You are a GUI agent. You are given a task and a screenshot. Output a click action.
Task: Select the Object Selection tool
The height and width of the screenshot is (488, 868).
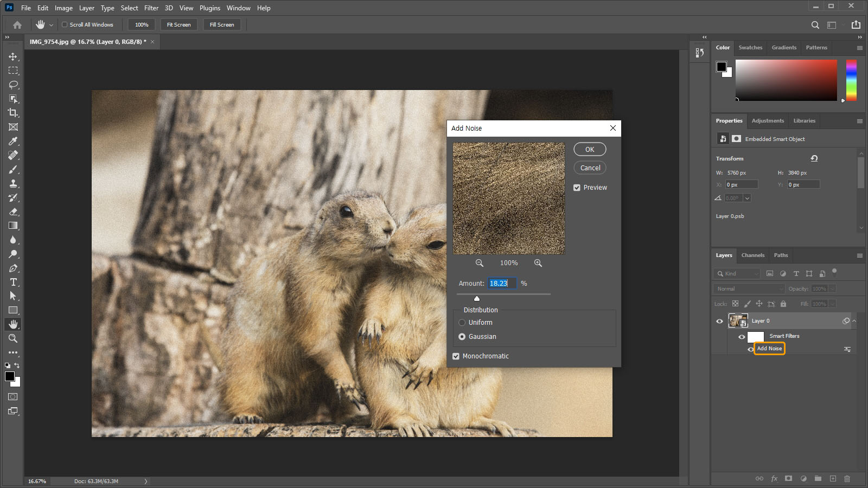(13, 99)
